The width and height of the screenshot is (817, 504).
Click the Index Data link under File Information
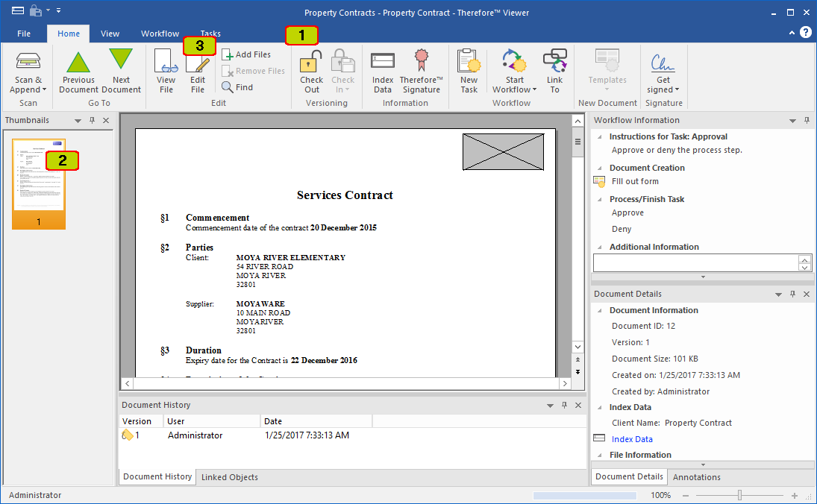[x=632, y=439]
